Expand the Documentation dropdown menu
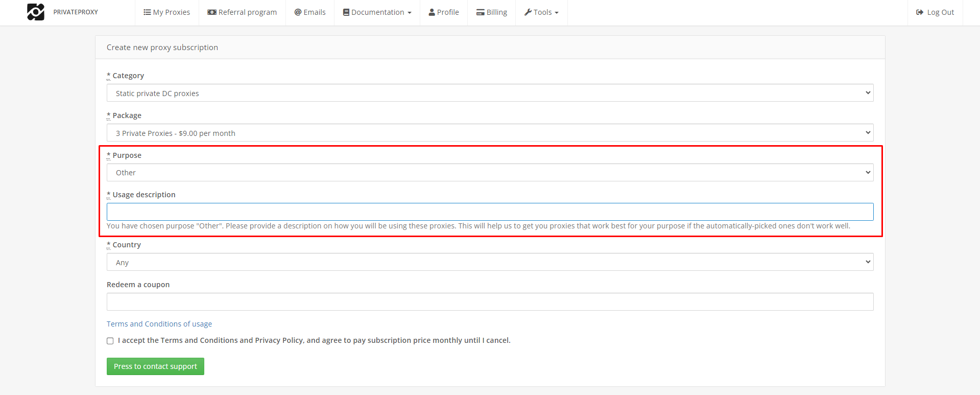 click(377, 12)
